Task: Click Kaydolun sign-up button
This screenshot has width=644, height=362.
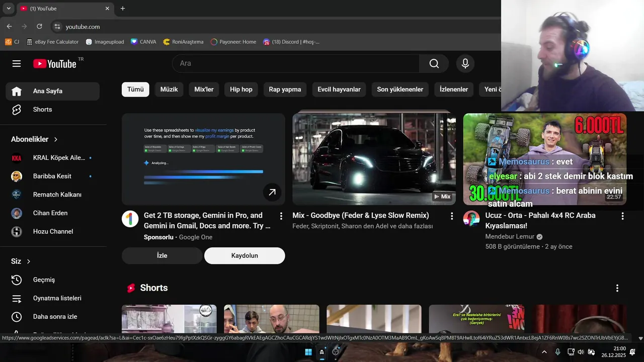Action: click(x=245, y=255)
